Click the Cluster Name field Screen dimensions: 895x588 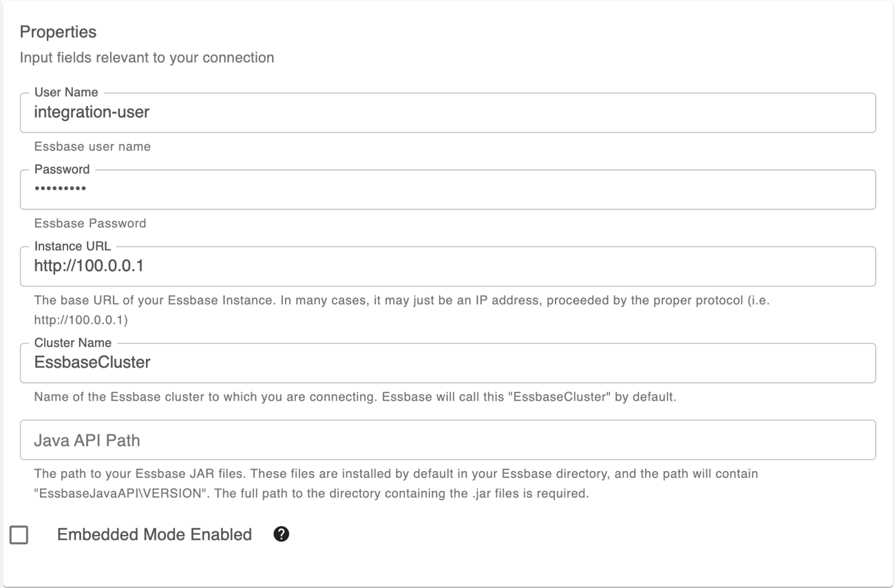coord(447,364)
